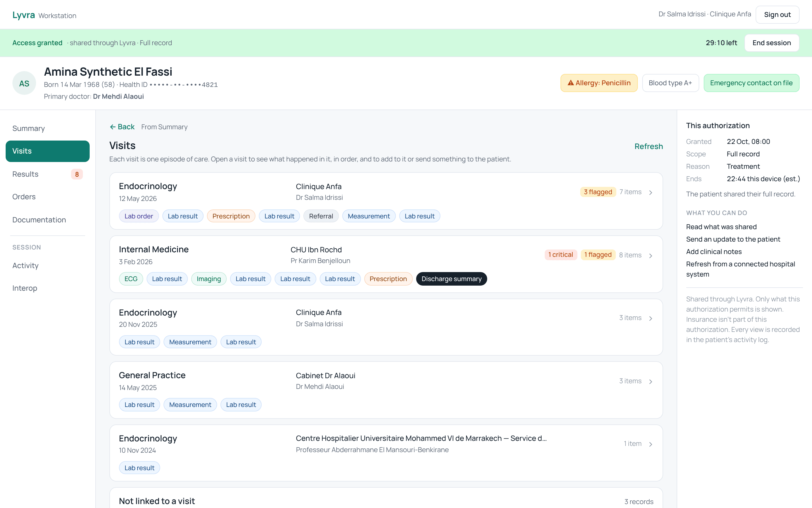Open the Results section with 8 badge
Viewport: 812px width, 508px height.
pos(48,174)
